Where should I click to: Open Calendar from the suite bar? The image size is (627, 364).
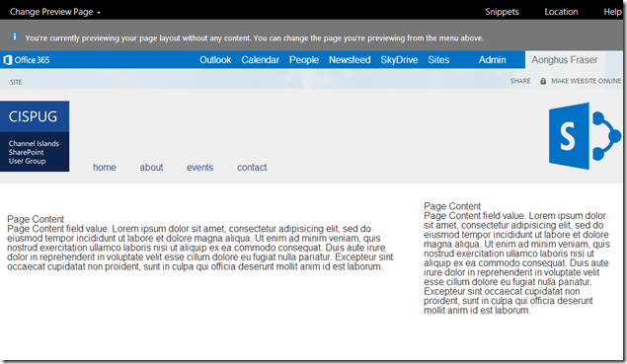pos(260,60)
